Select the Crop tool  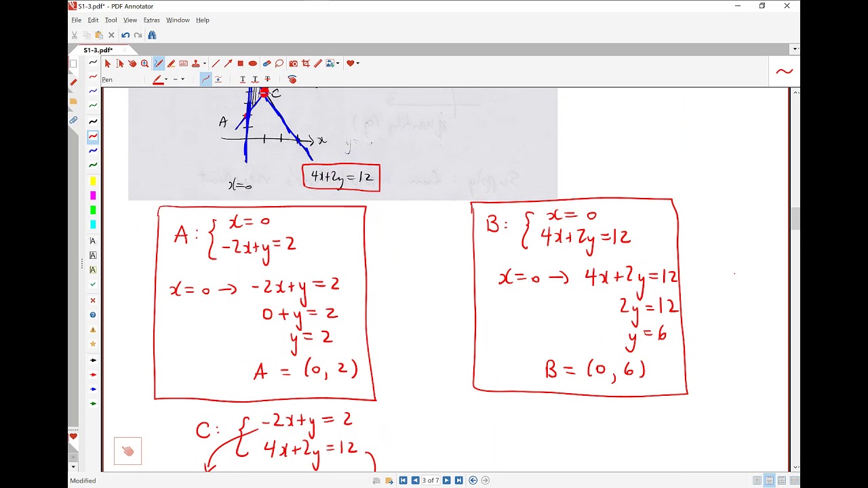pos(306,63)
